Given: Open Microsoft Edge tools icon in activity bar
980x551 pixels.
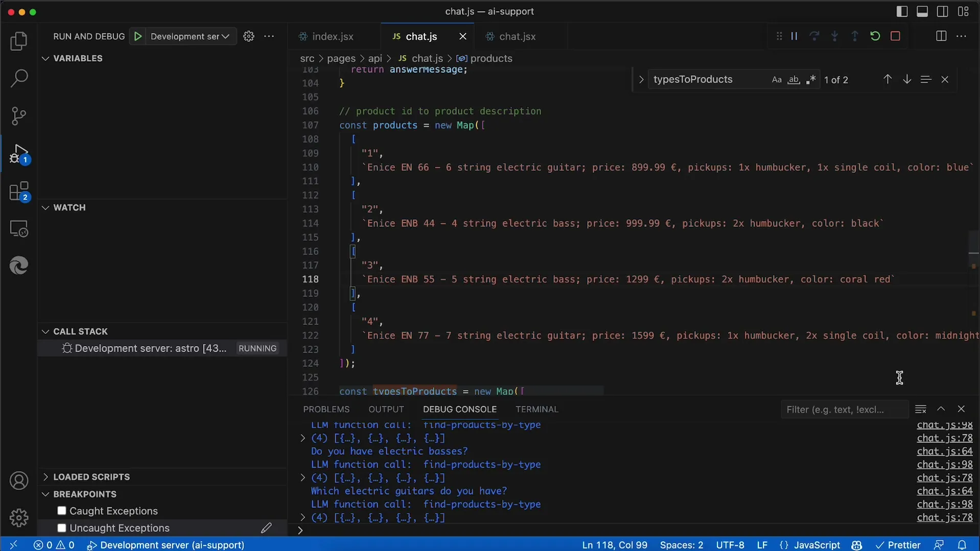Looking at the screenshot, I should pos(19,266).
